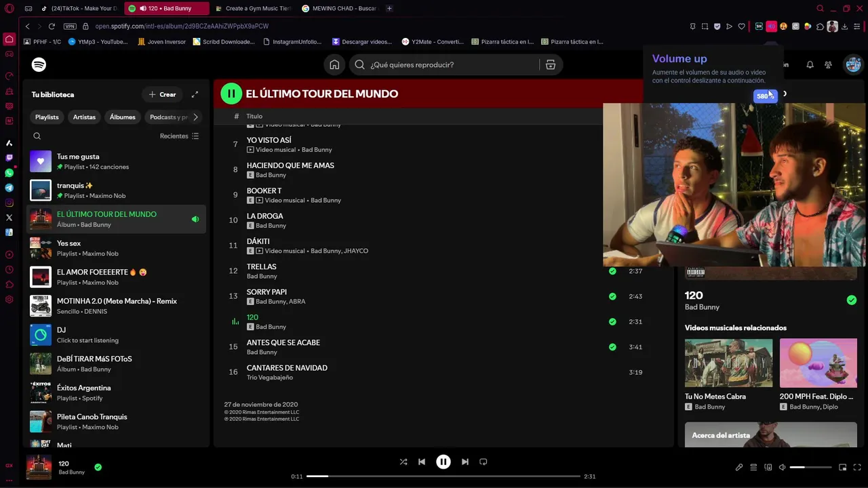868x488 pixels.
Task: Toggle saved check for 120 in player bar
Action: [98, 467]
